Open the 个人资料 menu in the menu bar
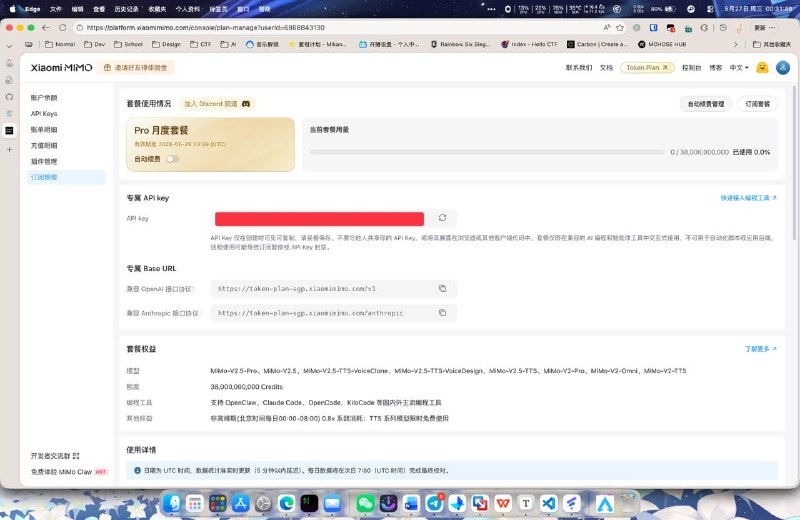Screen dimensions: 800x520 [x=188, y=9]
